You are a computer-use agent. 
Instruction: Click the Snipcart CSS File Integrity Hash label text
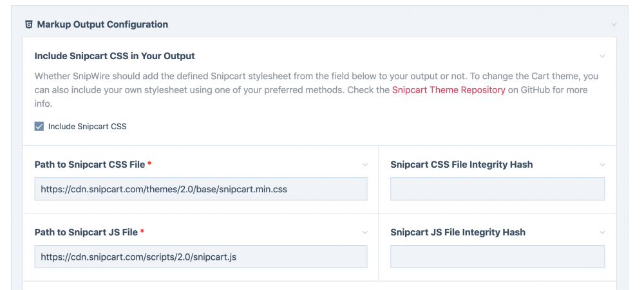[461, 165]
